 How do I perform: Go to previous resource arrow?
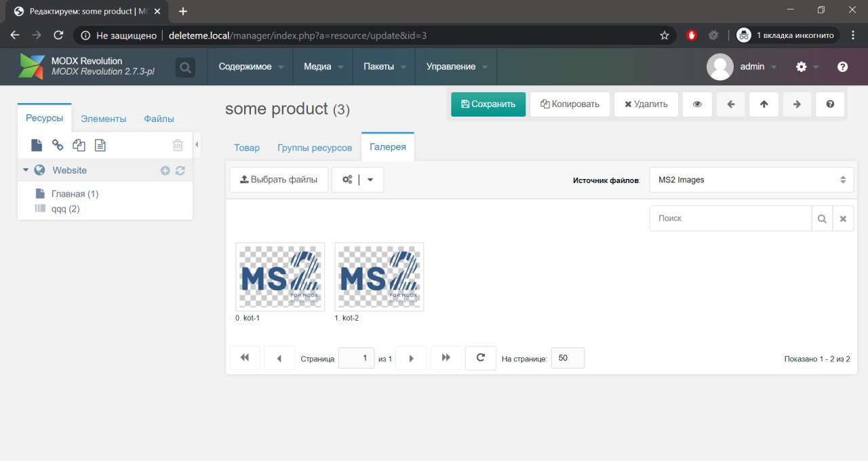click(731, 104)
